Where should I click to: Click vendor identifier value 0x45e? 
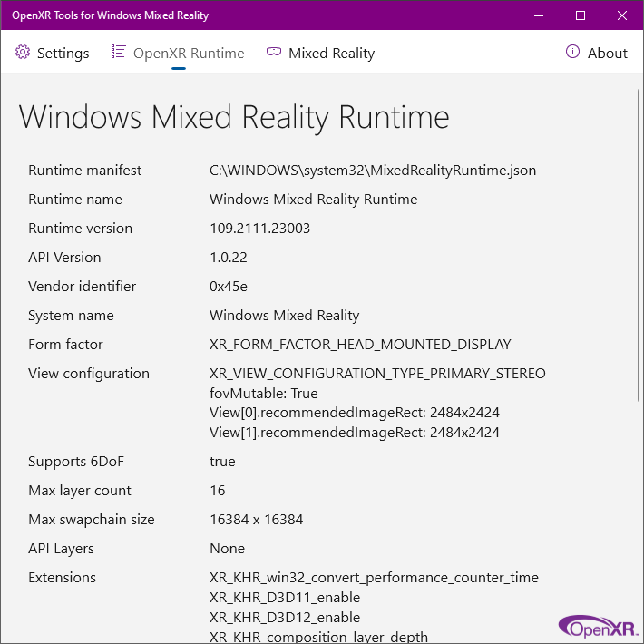[229, 287]
